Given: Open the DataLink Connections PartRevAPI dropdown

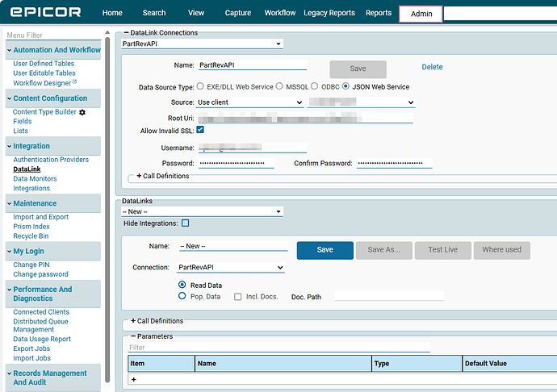Looking at the screenshot, I should [x=202, y=44].
